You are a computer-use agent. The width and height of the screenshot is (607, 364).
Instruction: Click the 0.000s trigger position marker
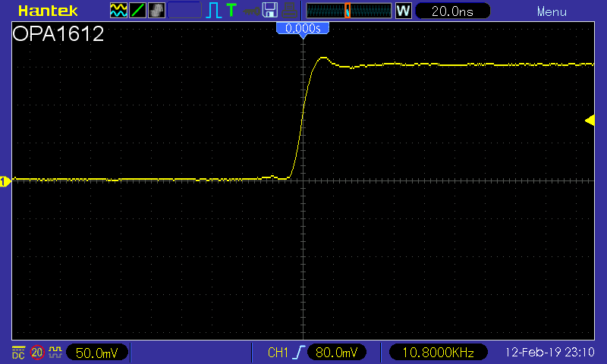tap(303, 30)
